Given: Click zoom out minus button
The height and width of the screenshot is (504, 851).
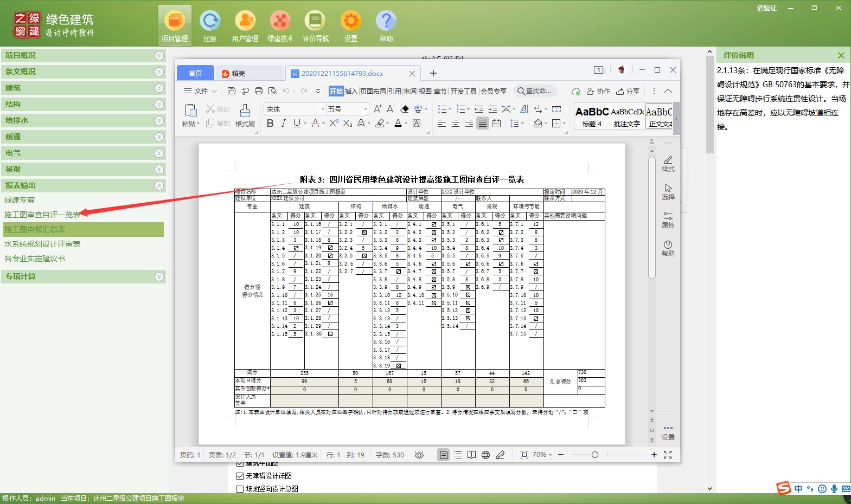Looking at the screenshot, I should click(561, 455).
